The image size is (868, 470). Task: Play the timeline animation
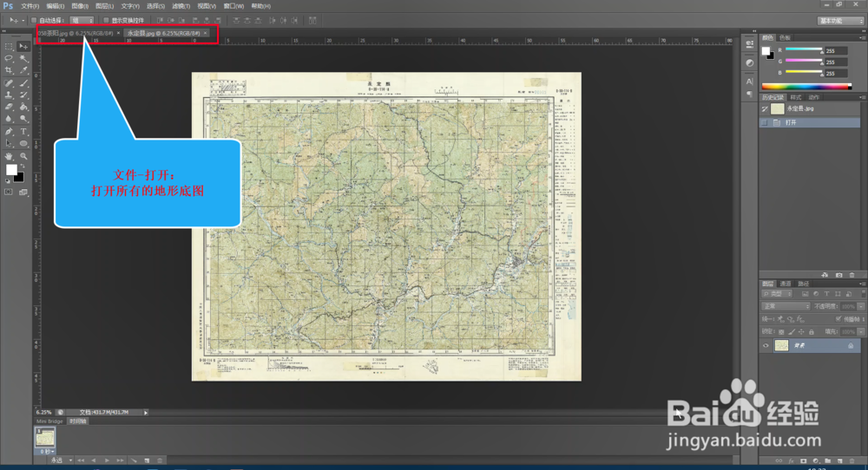click(107, 460)
